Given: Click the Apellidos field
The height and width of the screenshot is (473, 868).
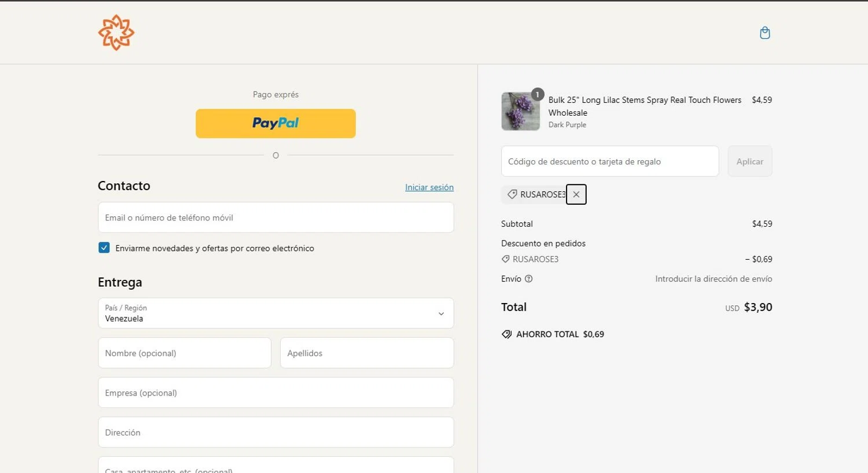Looking at the screenshot, I should pyautogui.click(x=367, y=353).
